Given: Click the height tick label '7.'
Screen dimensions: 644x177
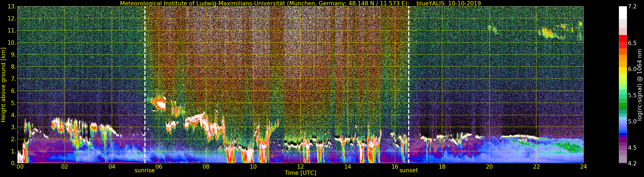Looking at the screenshot, I should (13, 79).
